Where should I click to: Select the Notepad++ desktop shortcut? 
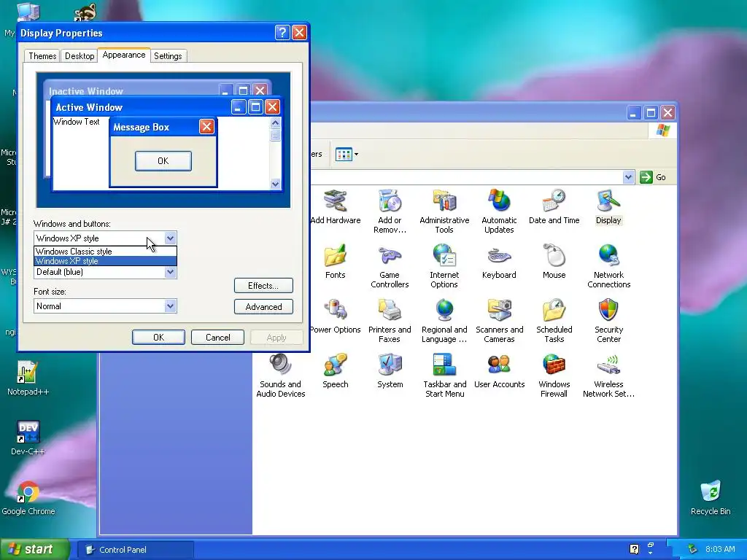[x=28, y=378]
